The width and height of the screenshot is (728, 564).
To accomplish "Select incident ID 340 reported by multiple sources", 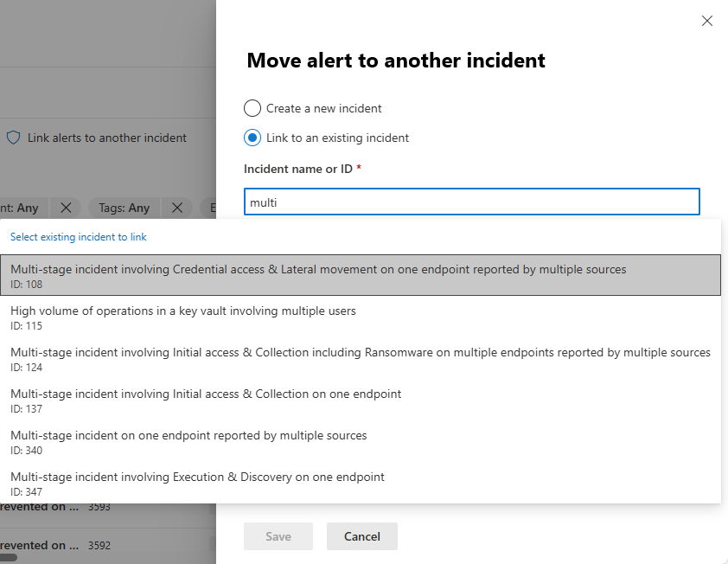I will point(188,441).
